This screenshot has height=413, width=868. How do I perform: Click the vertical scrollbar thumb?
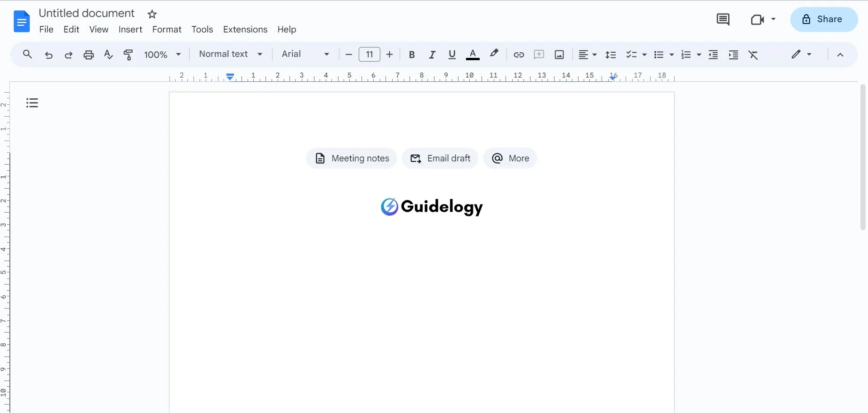[x=863, y=157]
